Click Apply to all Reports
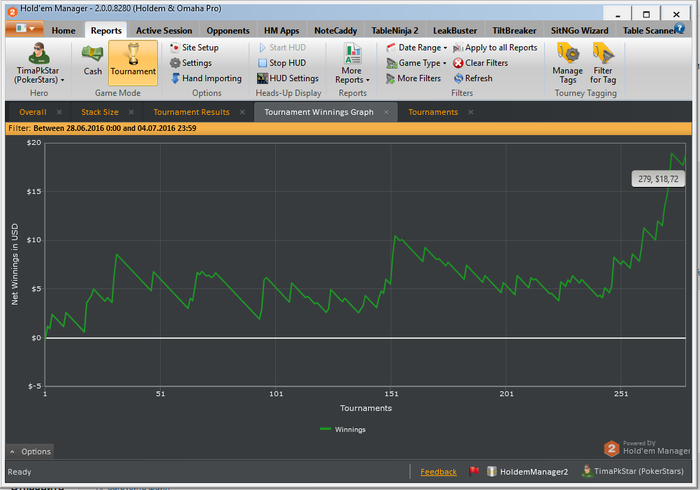This screenshot has height=490, width=700. pos(495,47)
